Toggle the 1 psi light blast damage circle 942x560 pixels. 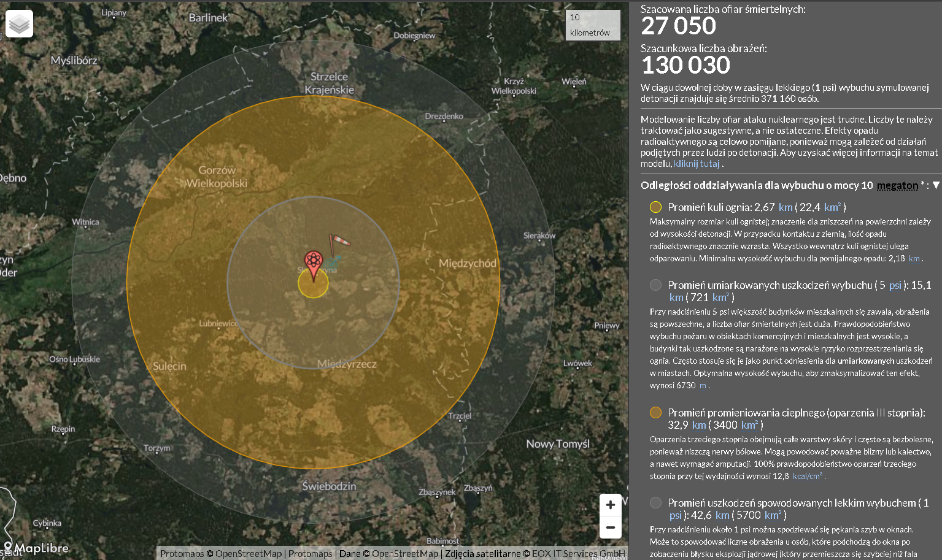click(x=655, y=503)
